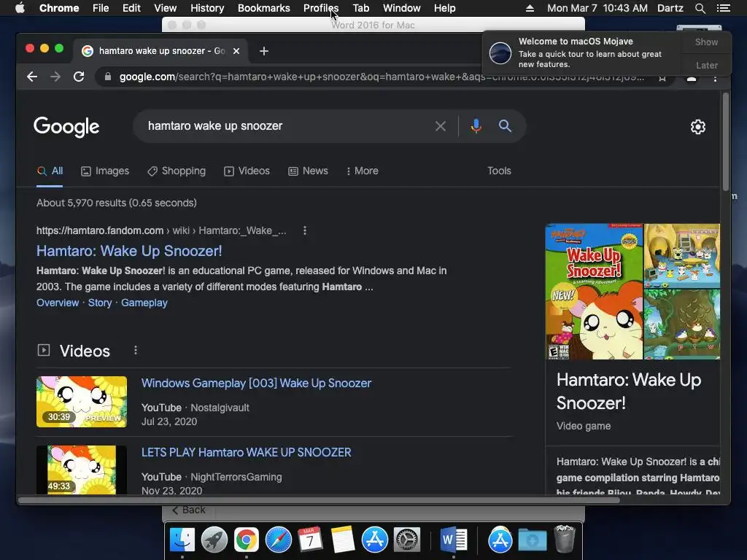Click the vertical page scrollbar
This screenshot has width=747, height=560.
[x=726, y=141]
